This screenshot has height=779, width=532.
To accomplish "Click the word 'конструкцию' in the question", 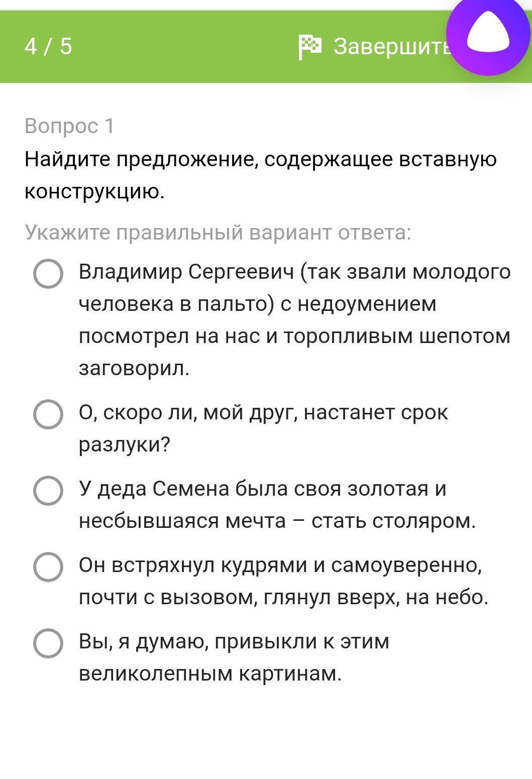I will tap(94, 191).
